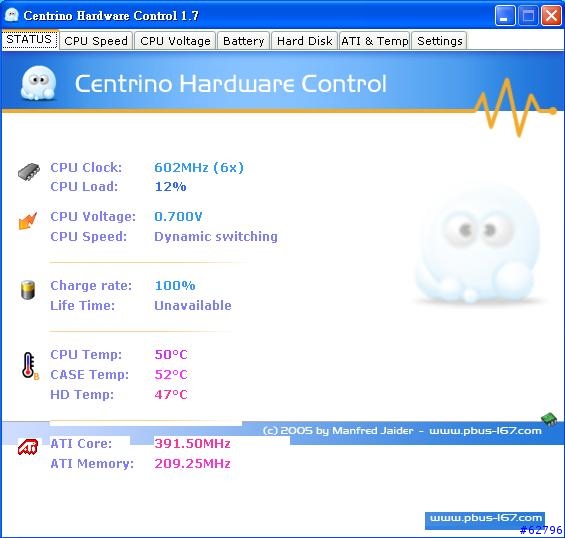The width and height of the screenshot is (565, 538).
Task: Click the orange arrow voltage icon
Action: (x=28, y=221)
